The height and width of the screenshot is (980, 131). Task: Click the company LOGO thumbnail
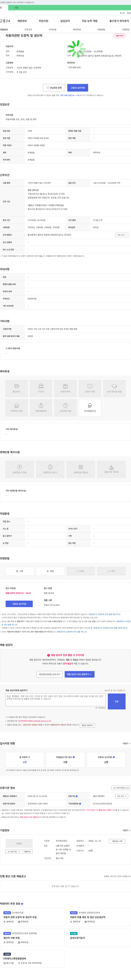pos(19,843)
